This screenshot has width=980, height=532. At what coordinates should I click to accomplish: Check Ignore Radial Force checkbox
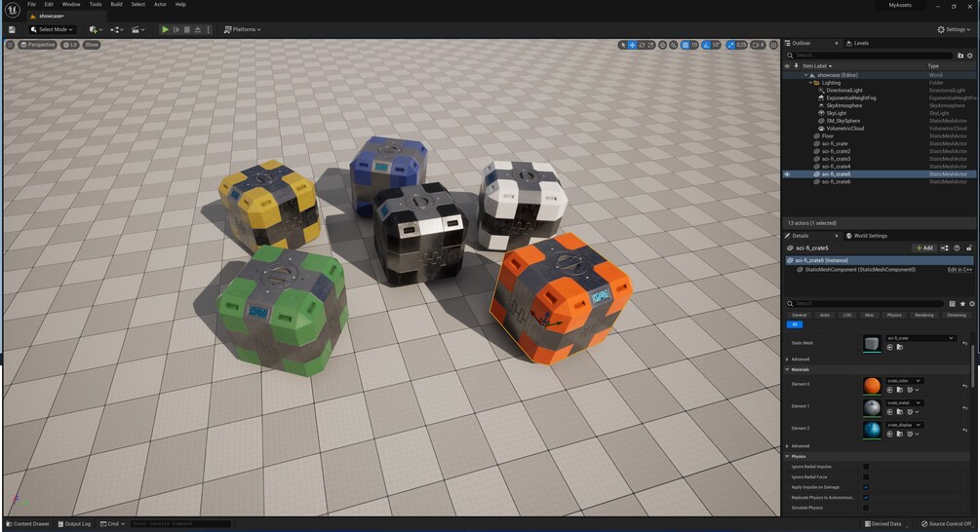tap(866, 477)
